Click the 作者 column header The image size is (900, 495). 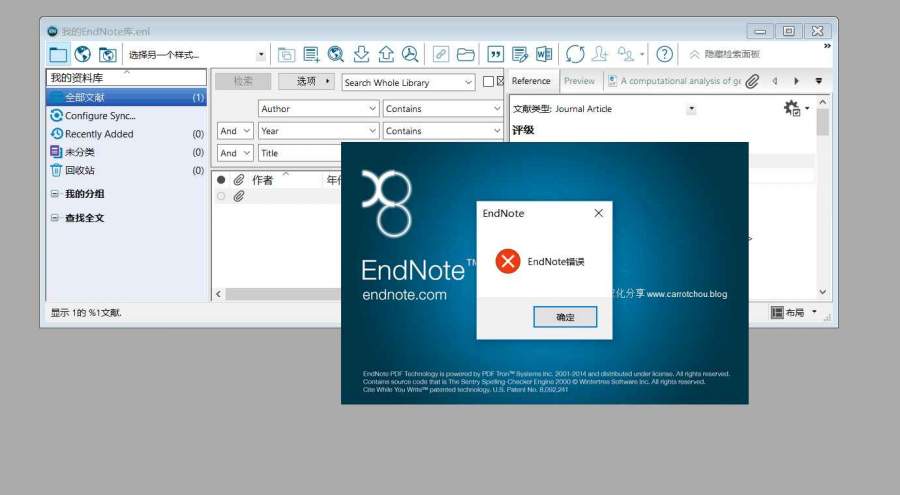[x=263, y=180]
